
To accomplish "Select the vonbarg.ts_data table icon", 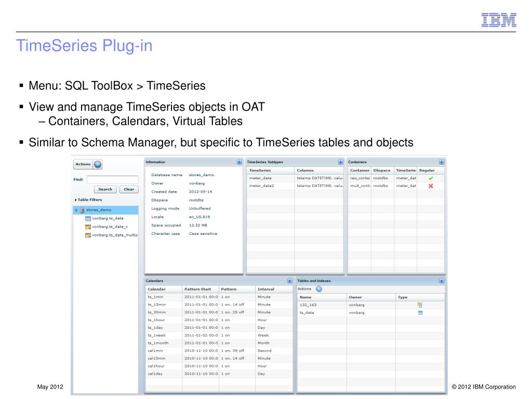I will (x=88, y=219).
